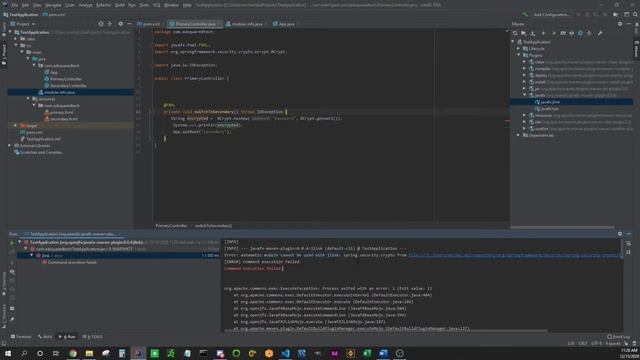
Task: Toggle Maven offline mode icon
Action: (x=572, y=33)
